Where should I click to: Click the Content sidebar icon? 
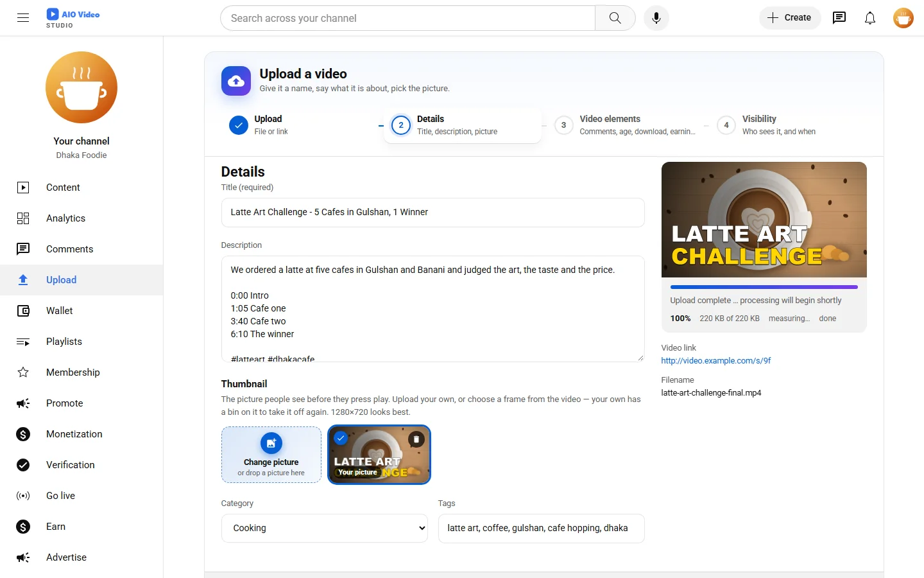pos(23,188)
